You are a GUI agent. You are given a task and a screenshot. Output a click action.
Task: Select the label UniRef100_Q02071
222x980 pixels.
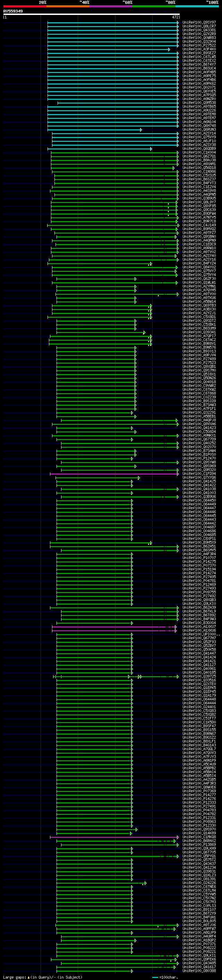(199, 88)
